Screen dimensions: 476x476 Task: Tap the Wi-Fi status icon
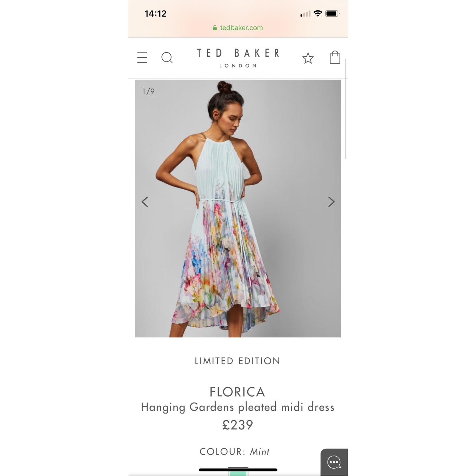coord(318,13)
